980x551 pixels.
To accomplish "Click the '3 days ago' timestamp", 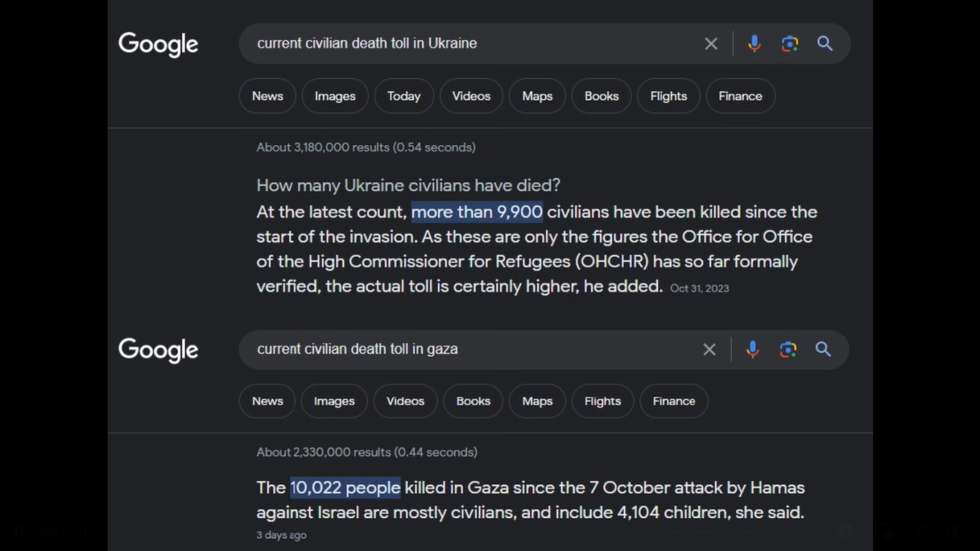I will (x=281, y=535).
